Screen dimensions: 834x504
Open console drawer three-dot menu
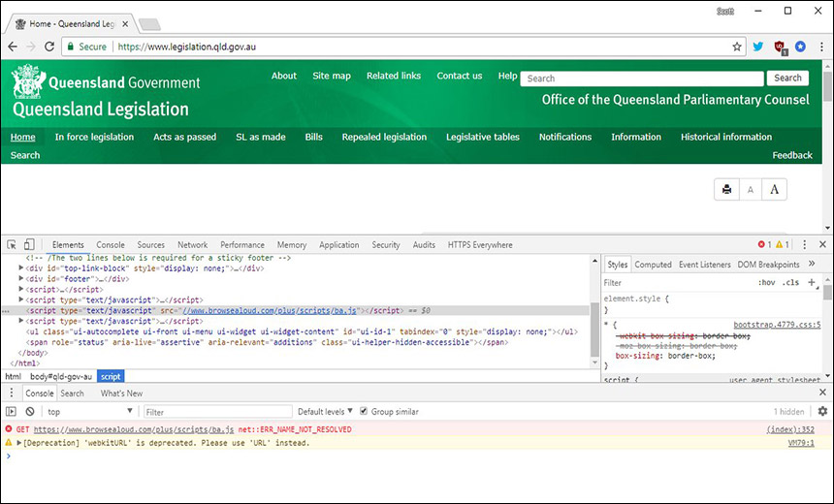(12, 393)
